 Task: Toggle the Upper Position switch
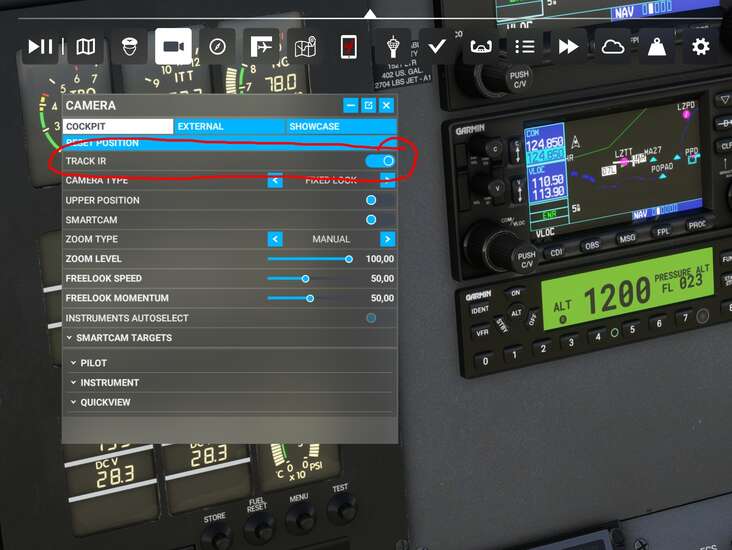pos(371,200)
